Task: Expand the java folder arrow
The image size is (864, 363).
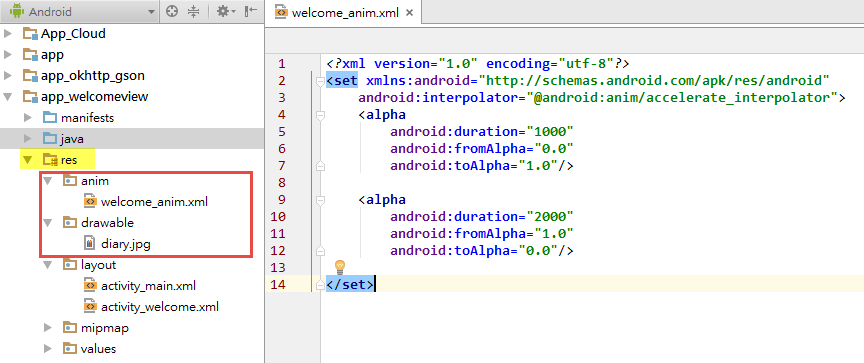Action: click(28, 138)
